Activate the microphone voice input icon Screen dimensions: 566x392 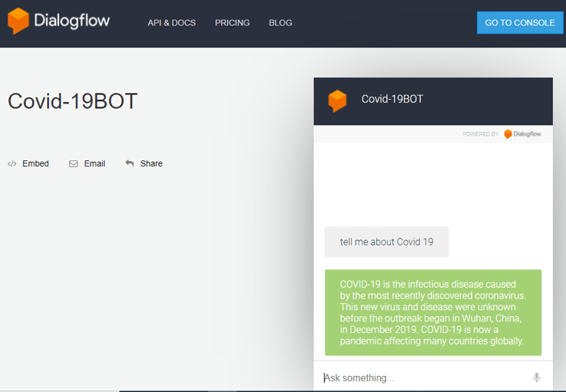click(x=537, y=377)
